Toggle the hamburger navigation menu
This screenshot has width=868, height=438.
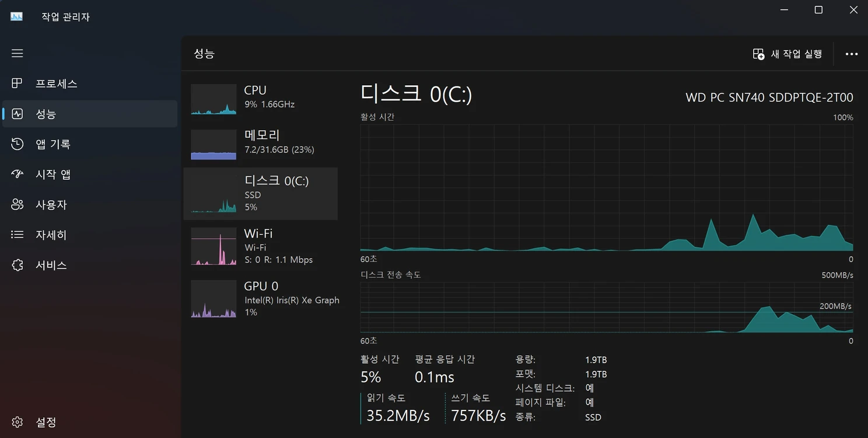coord(17,53)
